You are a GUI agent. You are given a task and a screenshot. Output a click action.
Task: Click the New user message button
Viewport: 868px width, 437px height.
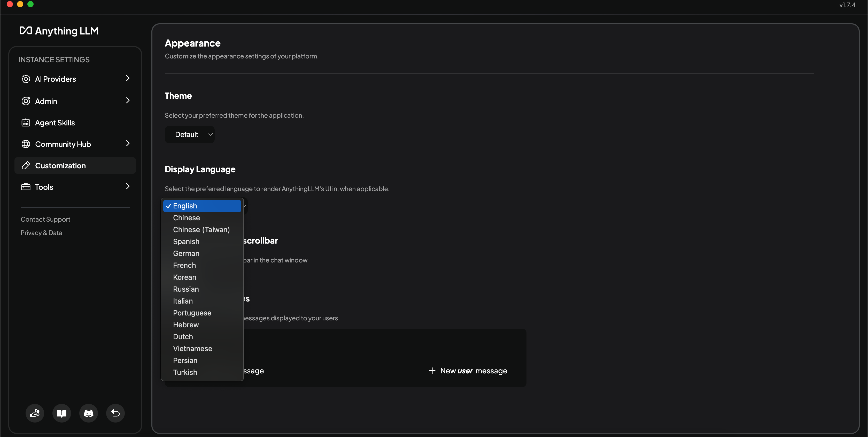468,371
